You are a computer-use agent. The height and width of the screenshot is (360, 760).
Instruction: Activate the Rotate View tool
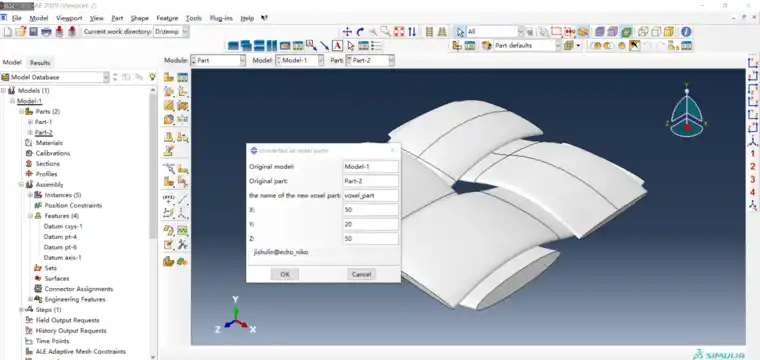tap(360, 32)
